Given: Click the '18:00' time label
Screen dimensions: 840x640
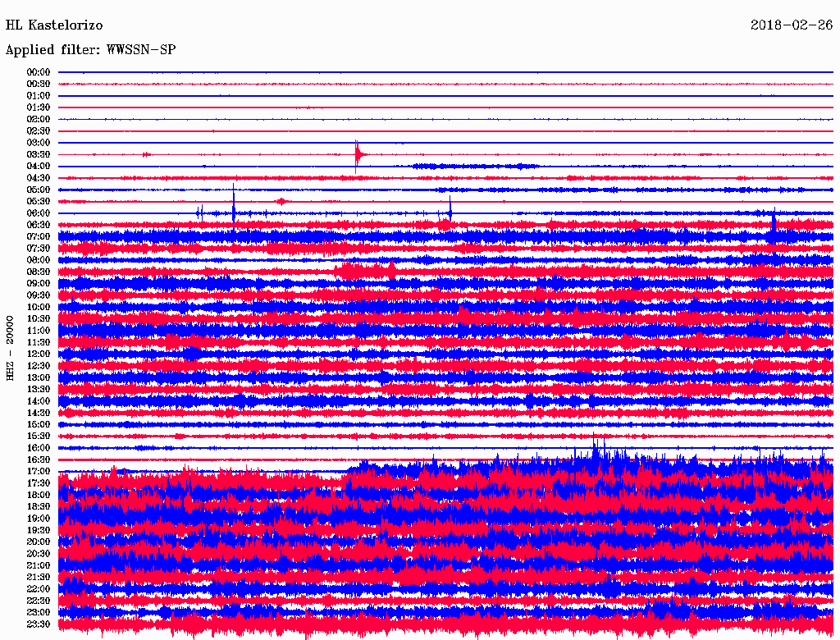Looking at the screenshot, I should (x=38, y=496).
